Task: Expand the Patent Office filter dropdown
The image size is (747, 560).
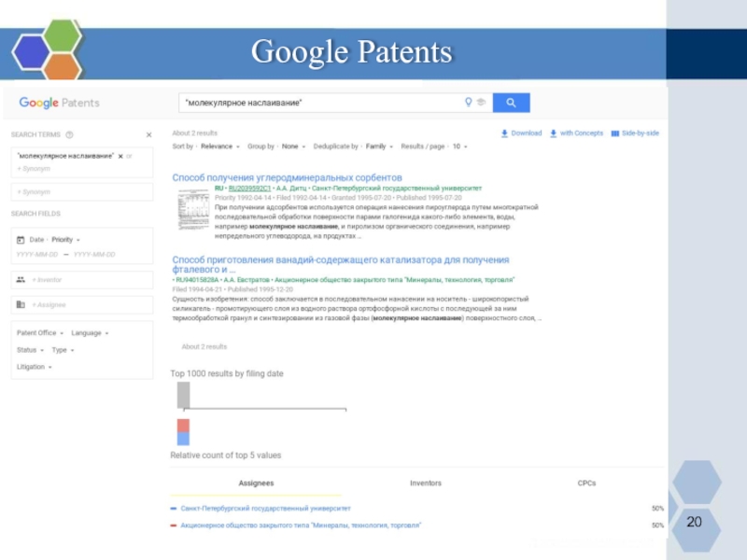Action: tap(39, 333)
